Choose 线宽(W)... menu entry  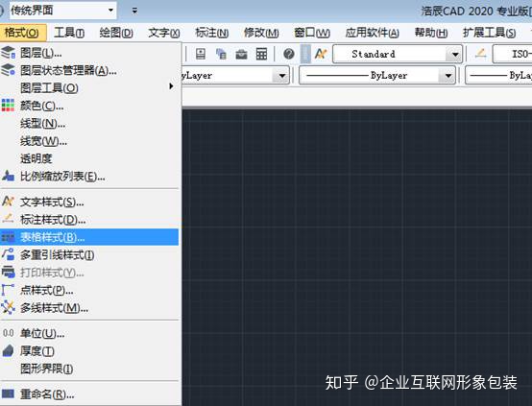click(x=89, y=141)
